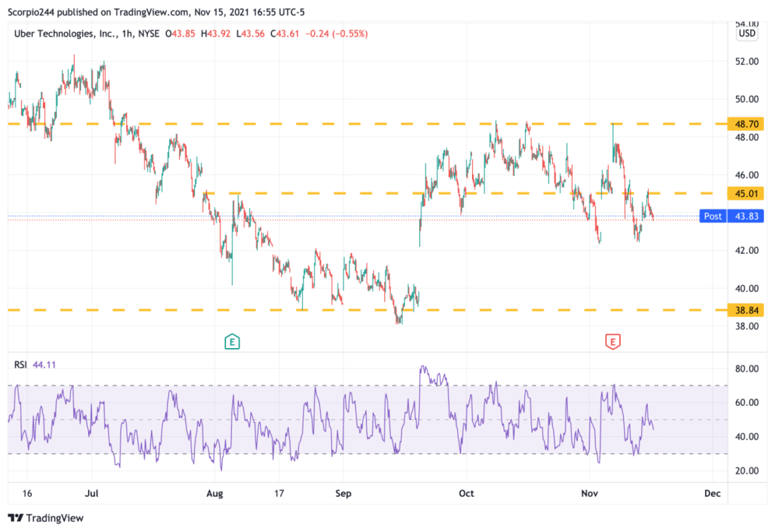Click the green earnings E marker
Image resolution: width=775 pixels, height=532 pixels.
click(x=232, y=342)
